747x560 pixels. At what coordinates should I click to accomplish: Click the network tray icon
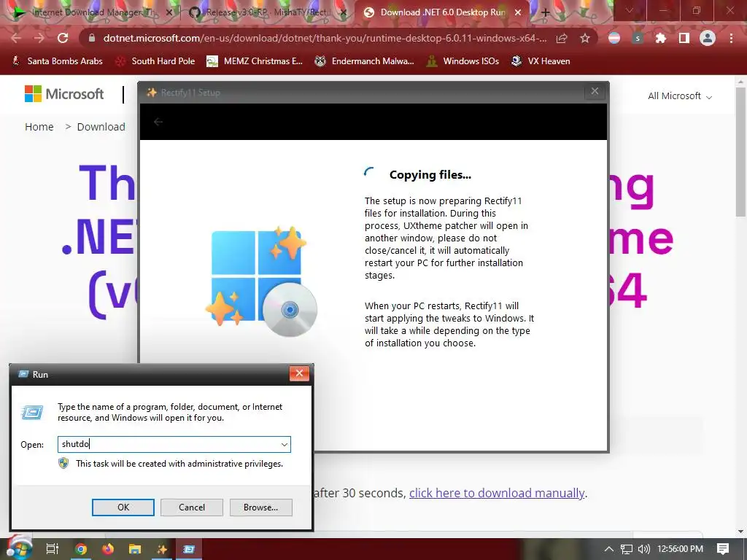(627, 549)
